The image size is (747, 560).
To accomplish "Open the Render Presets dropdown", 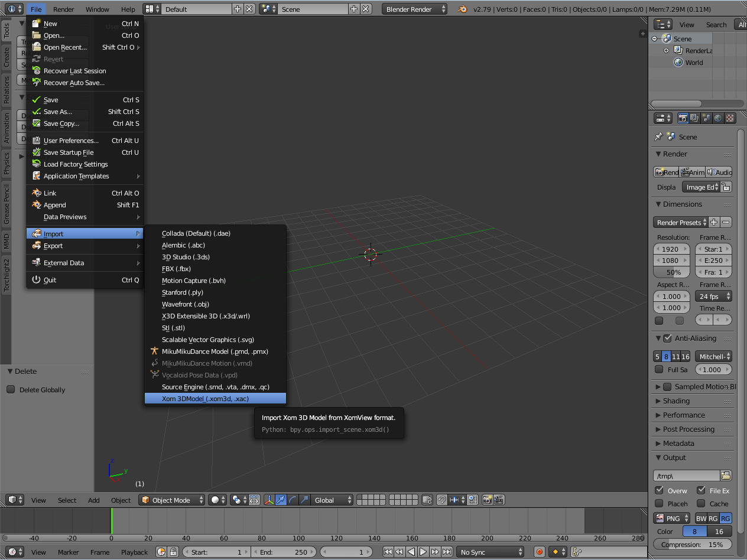I will [680, 223].
